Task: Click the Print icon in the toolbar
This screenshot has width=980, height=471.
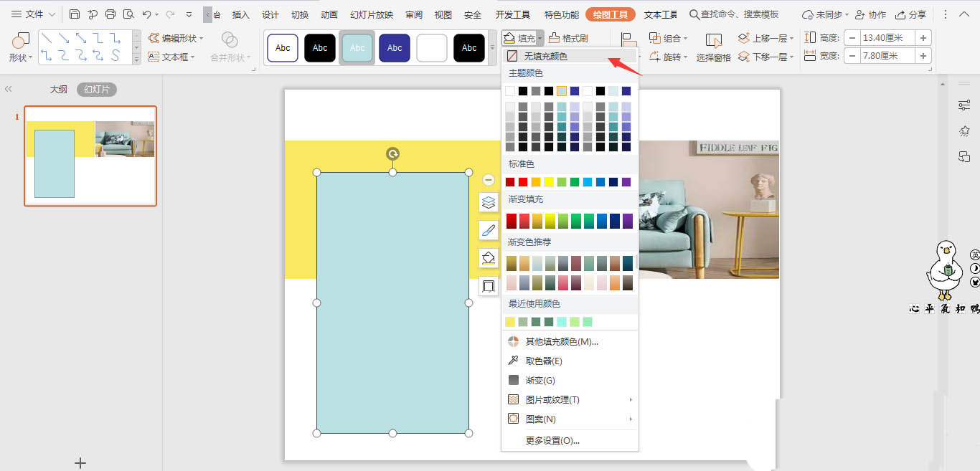Action: [110, 14]
